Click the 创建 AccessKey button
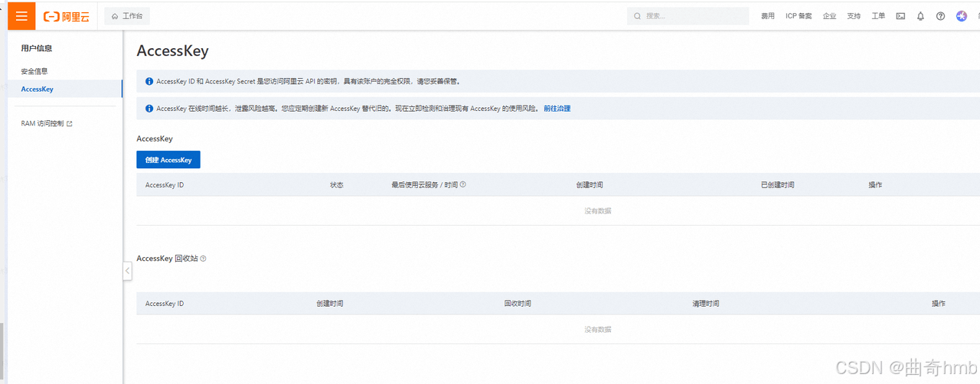This screenshot has width=980, height=384. (x=168, y=160)
